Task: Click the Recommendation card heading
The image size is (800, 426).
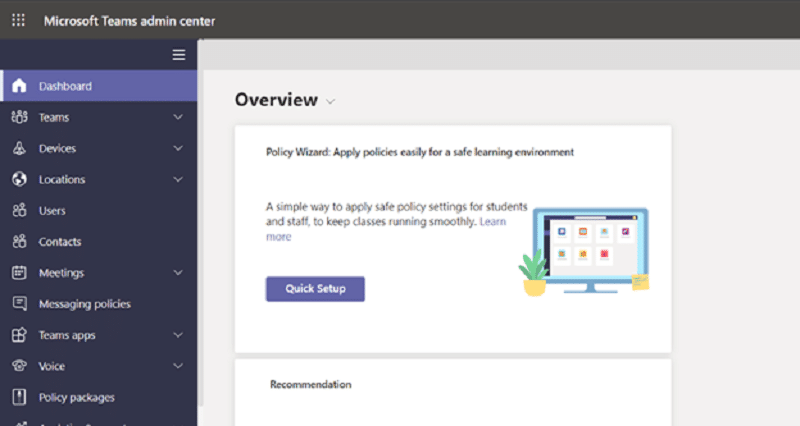Action: 311,384
